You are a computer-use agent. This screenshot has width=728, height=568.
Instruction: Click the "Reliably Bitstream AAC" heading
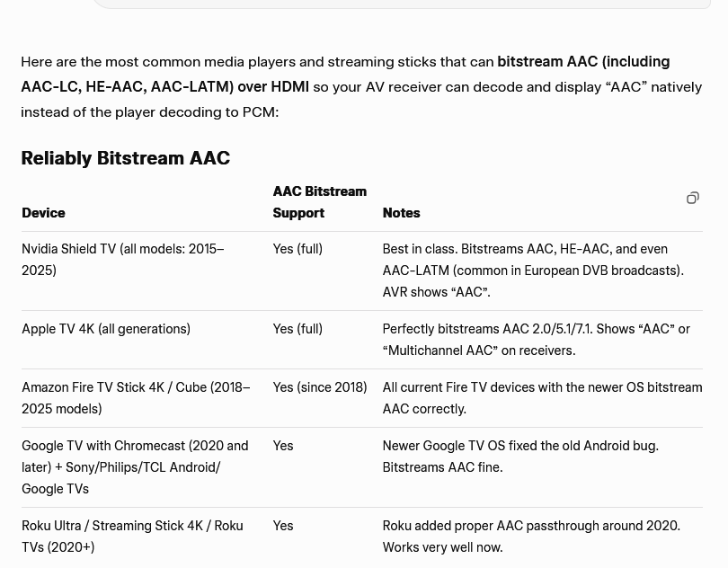click(126, 158)
